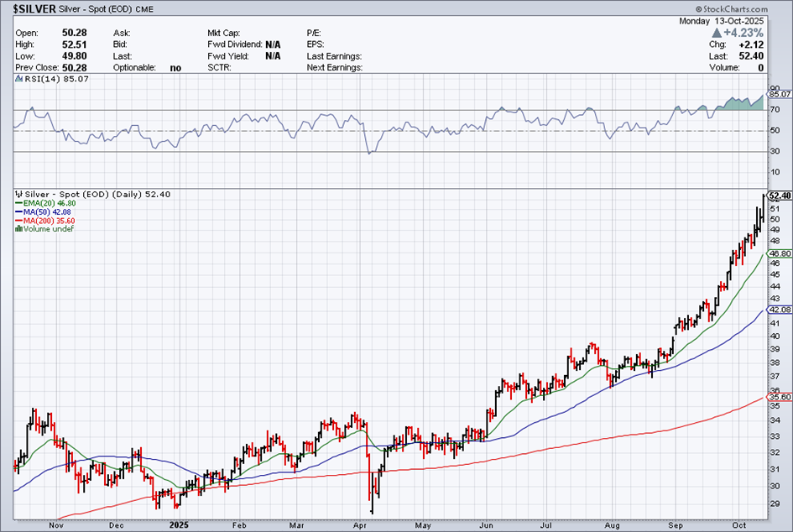Click the Open value 50.28
This screenshot has width=793, height=532.
pyautogui.click(x=75, y=33)
